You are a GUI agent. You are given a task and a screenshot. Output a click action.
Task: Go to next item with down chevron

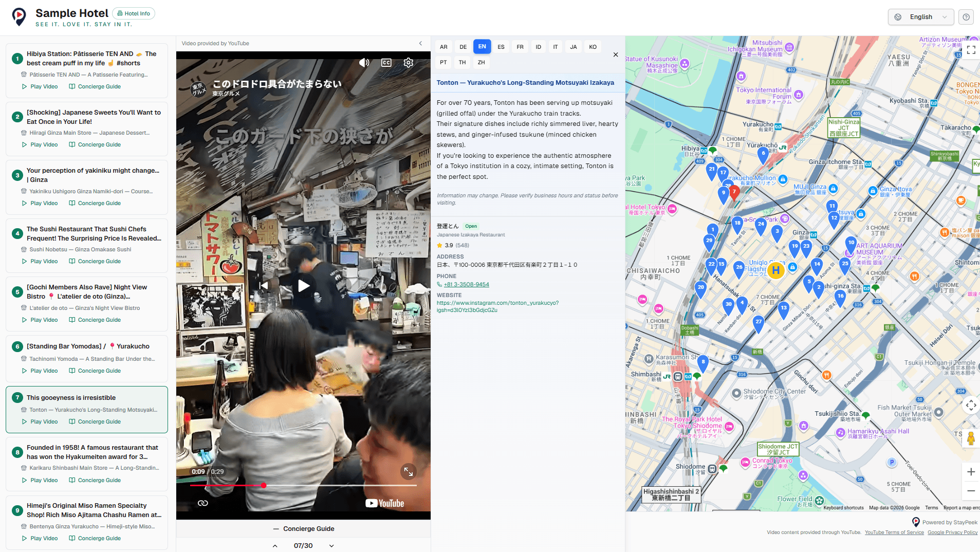(x=331, y=546)
